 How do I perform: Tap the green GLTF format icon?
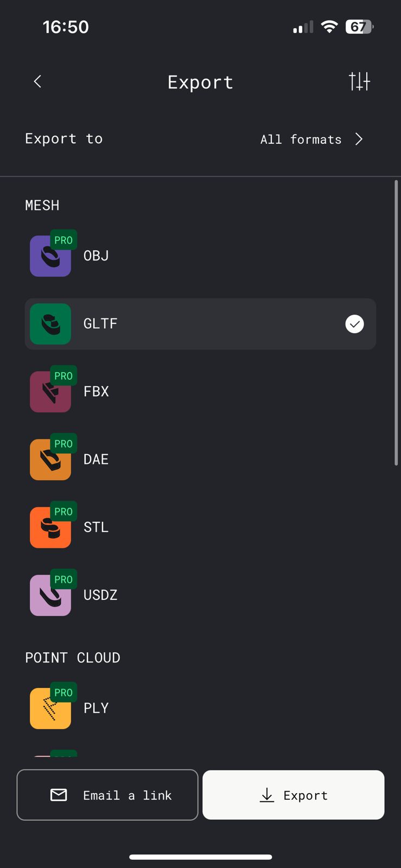click(x=50, y=324)
